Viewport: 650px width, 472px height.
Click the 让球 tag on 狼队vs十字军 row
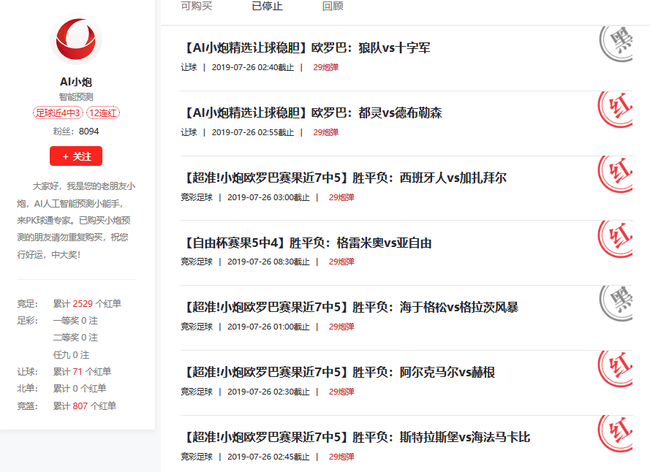tap(189, 67)
